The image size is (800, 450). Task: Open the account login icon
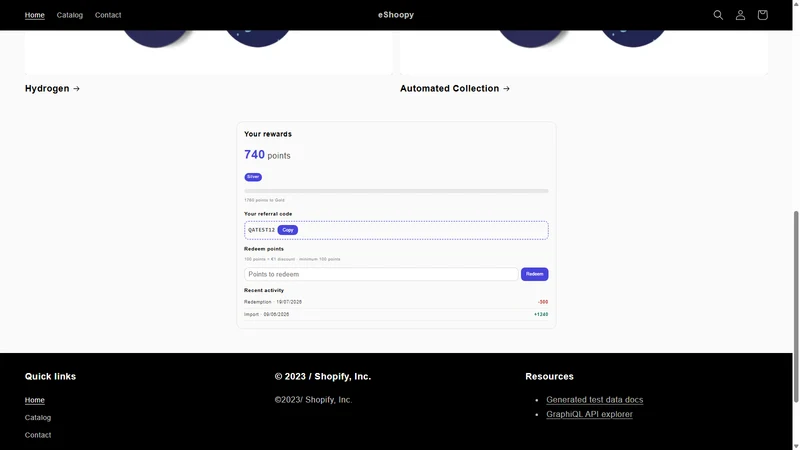pos(740,15)
